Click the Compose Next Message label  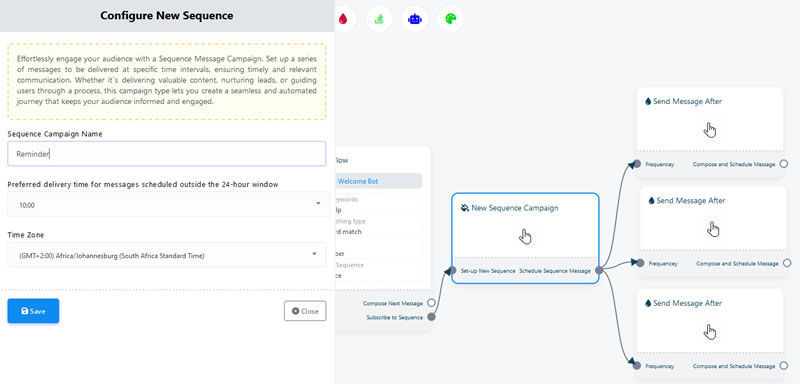393,303
